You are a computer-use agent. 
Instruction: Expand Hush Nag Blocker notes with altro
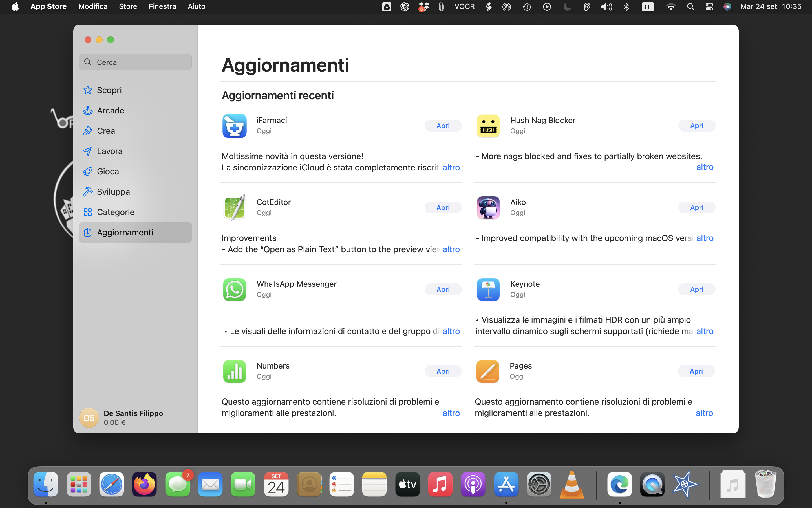pos(705,167)
